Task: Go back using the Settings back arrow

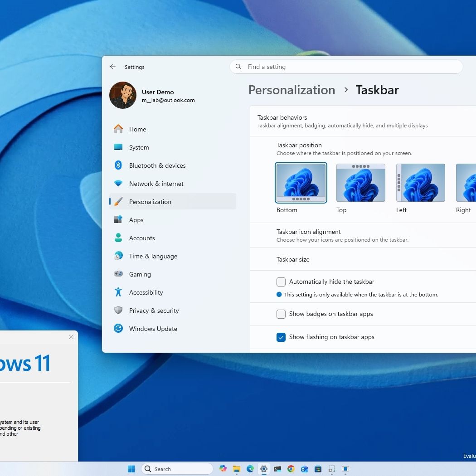Action: [x=112, y=67]
